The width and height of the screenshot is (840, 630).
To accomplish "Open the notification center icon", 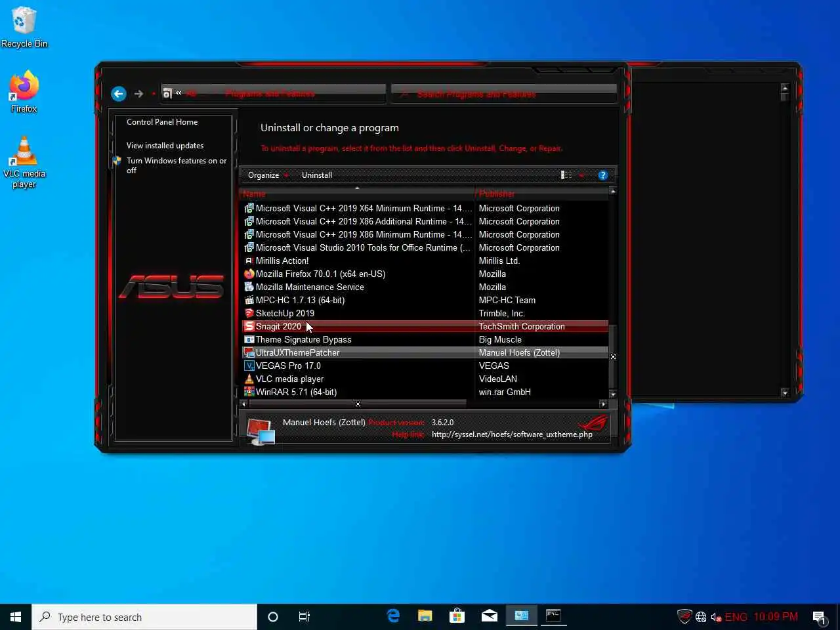I will point(819,617).
